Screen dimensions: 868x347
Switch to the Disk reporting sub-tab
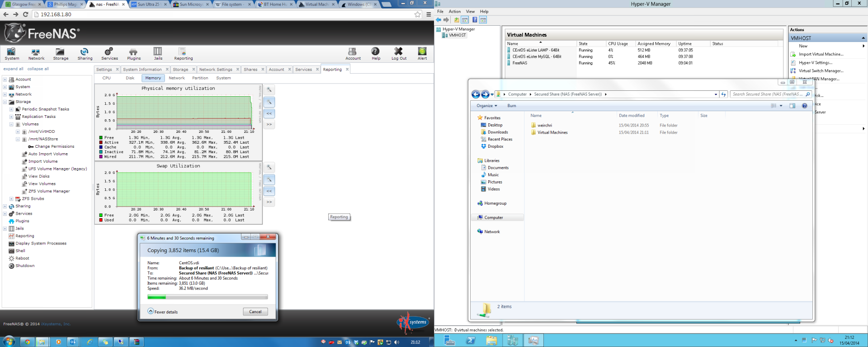[130, 78]
